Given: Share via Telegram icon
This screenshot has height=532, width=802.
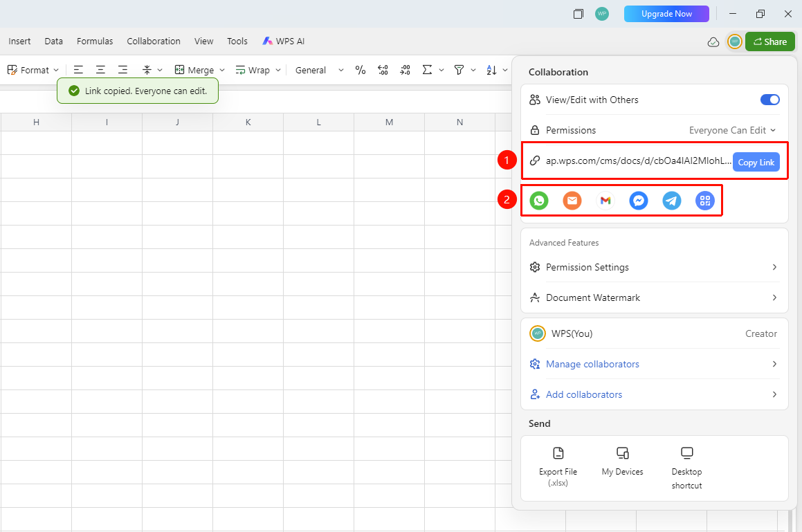Looking at the screenshot, I should pyautogui.click(x=672, y=201).
